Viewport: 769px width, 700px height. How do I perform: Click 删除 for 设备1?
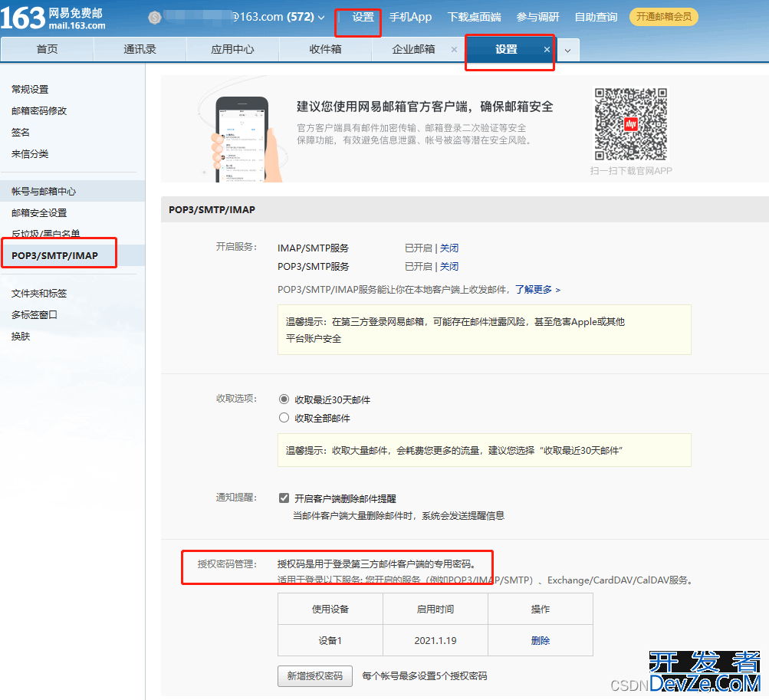coord(541,641)
